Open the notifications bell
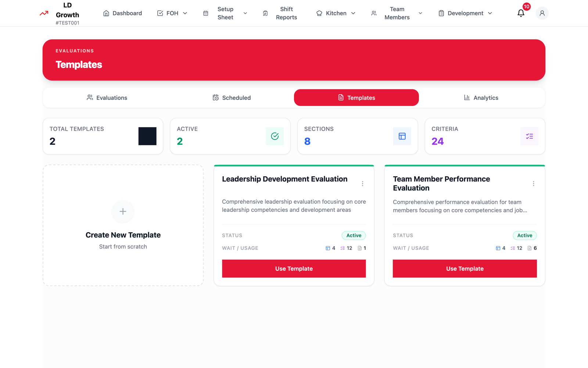Image resolution: width=588 pixels, height=368 pixels. point(521,13)
